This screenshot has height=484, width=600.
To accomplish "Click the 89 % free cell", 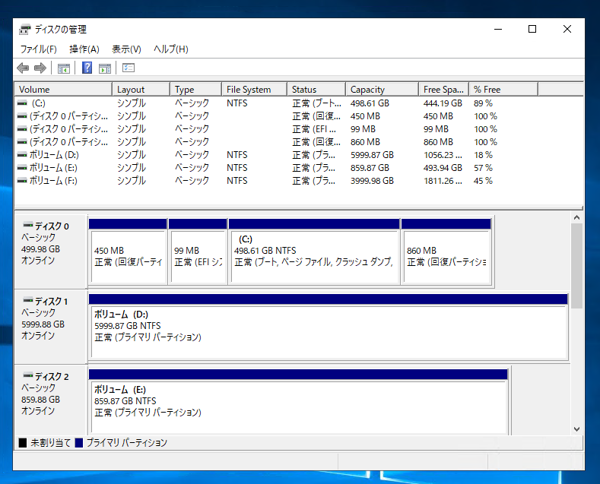I will click(483, 103).
